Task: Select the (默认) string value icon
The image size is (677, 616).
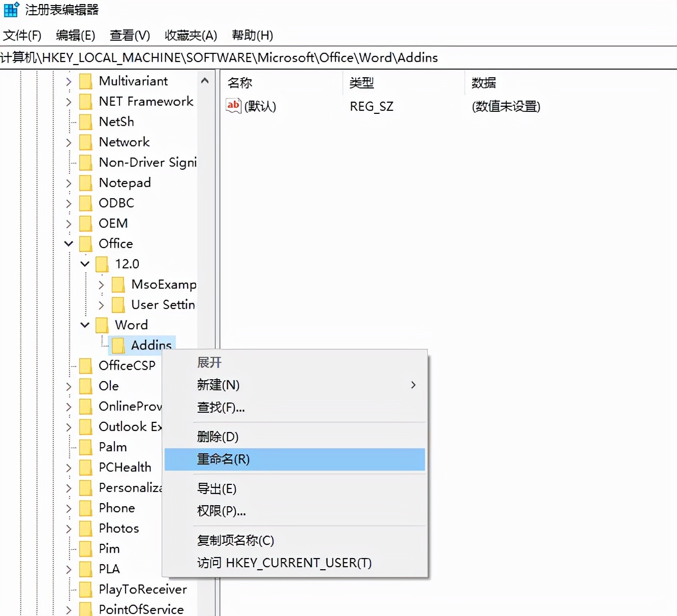Action: tap(233, 106)
